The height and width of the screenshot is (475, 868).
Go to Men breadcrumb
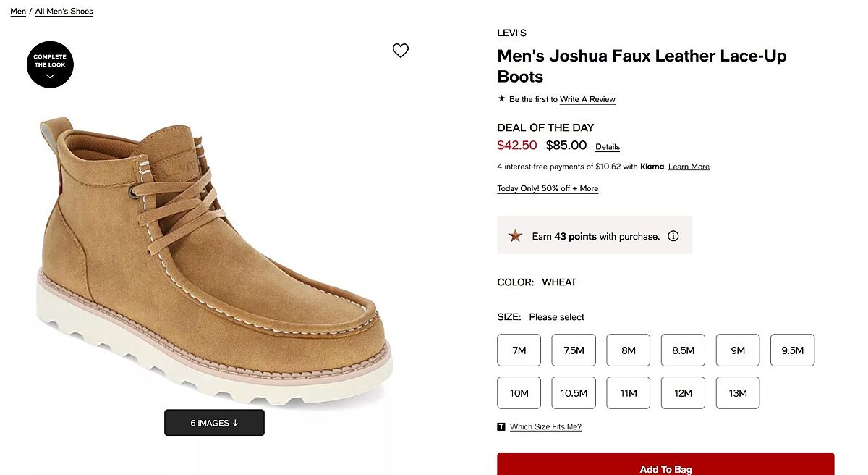[x=18, y=12]
